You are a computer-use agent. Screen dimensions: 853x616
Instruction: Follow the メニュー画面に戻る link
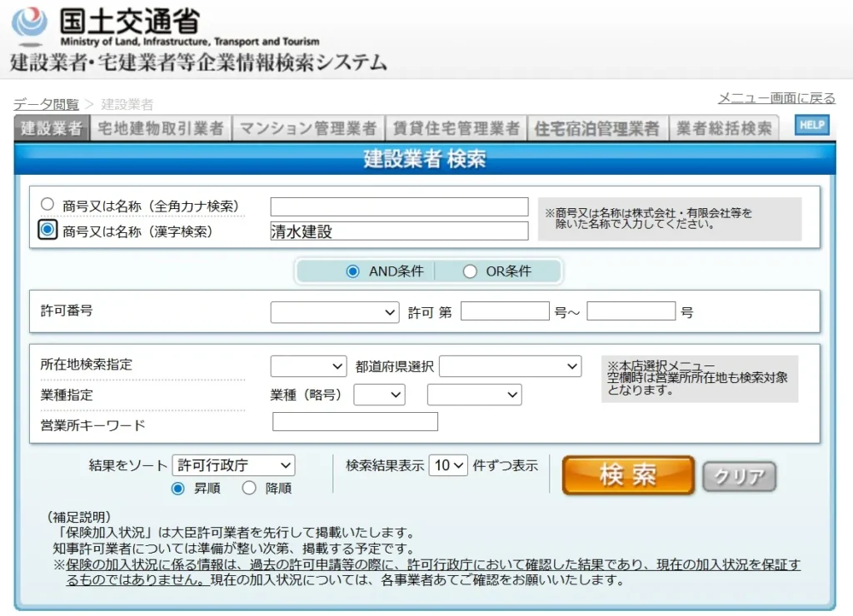click(x=776, y=97)
